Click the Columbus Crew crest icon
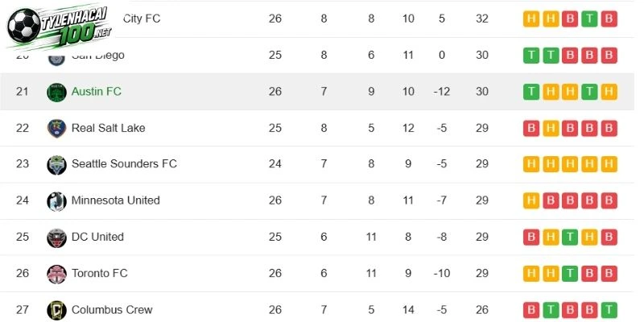Image resolution: width=644 pixels, height=322 pixels. (56, 310)
